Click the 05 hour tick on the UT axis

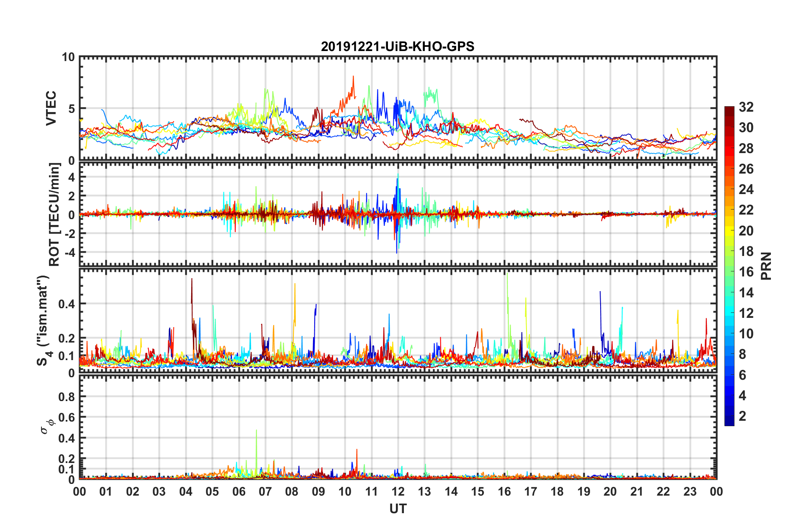pyautogui.click(x=212, y=491)
